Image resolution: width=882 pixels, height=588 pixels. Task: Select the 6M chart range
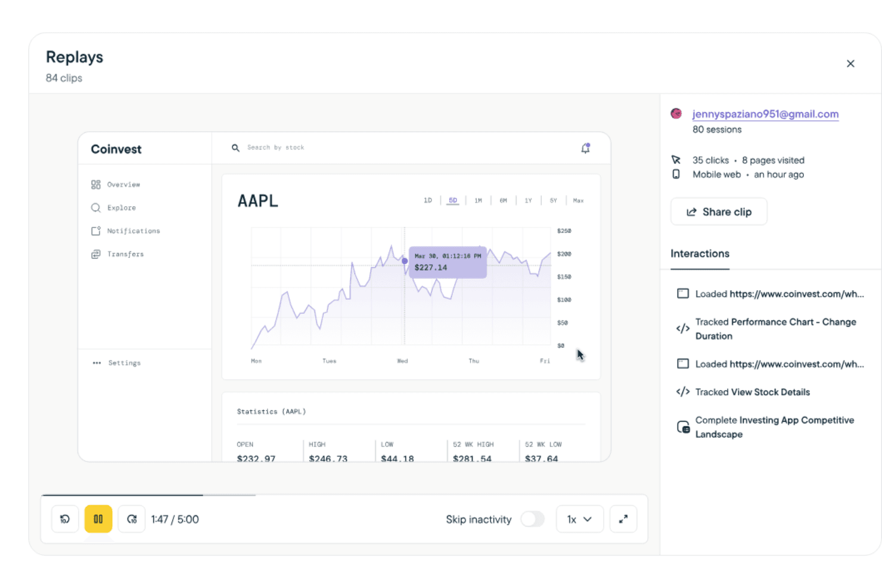click(504, 200)
